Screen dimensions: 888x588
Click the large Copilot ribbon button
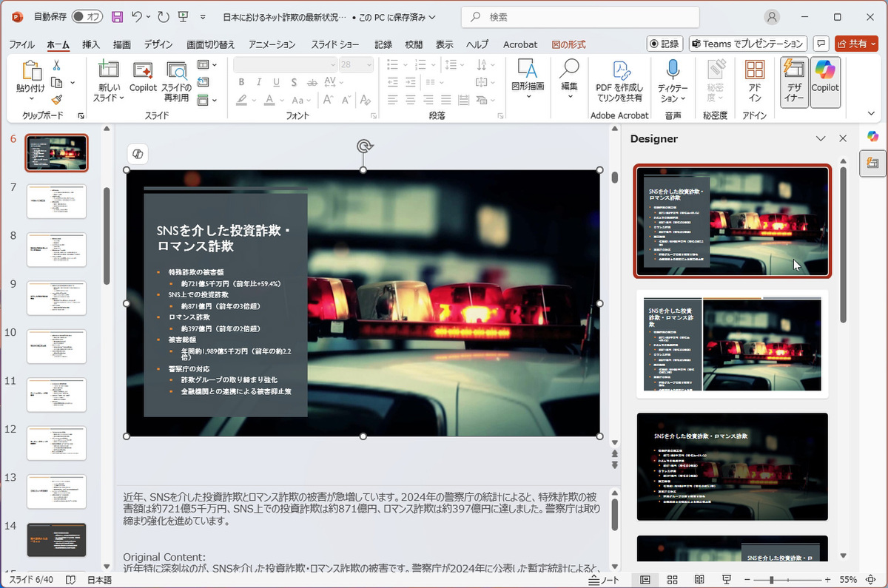(x=825, y=82)
